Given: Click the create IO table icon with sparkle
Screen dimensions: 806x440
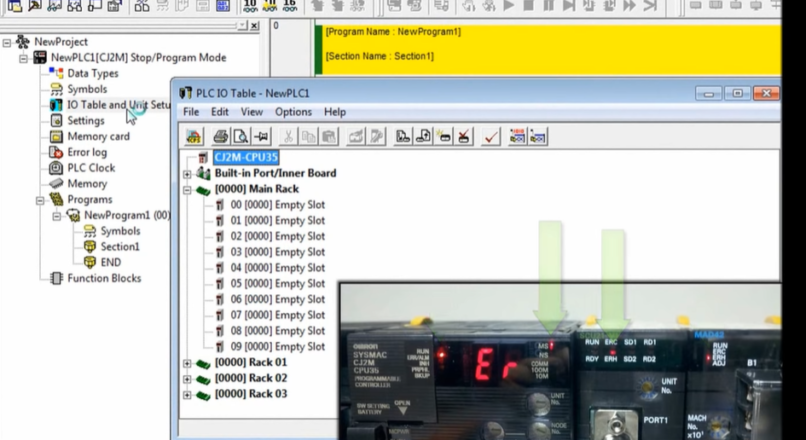Looking at the screenshot, I should coord(444,137).
